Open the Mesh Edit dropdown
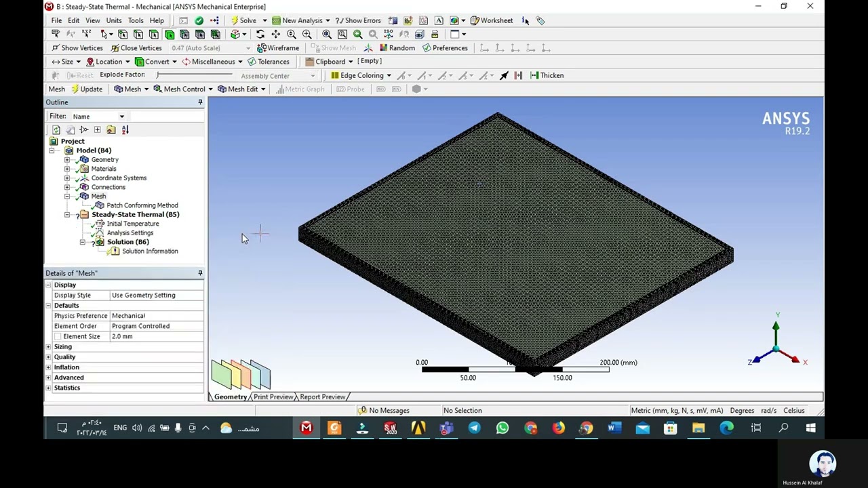Image resolution: width=868 pixels, height=488 pixels. [241, 89]
